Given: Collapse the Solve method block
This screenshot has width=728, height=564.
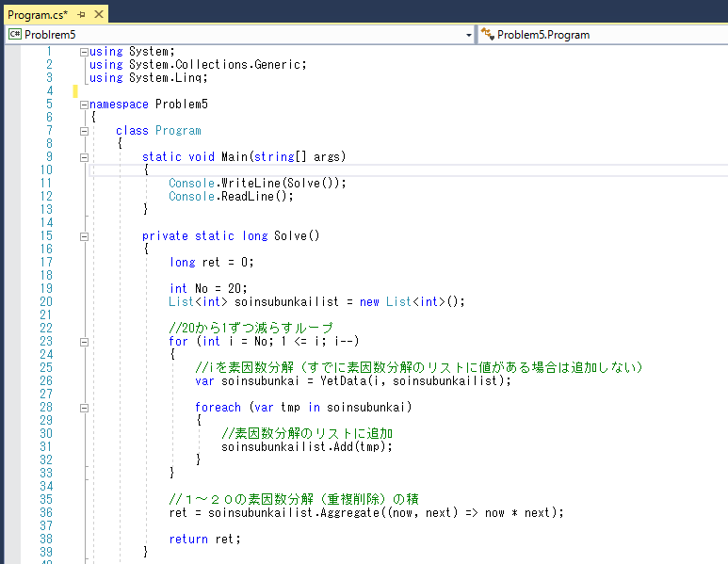Looking at the screenshot, I should point(84,236).
